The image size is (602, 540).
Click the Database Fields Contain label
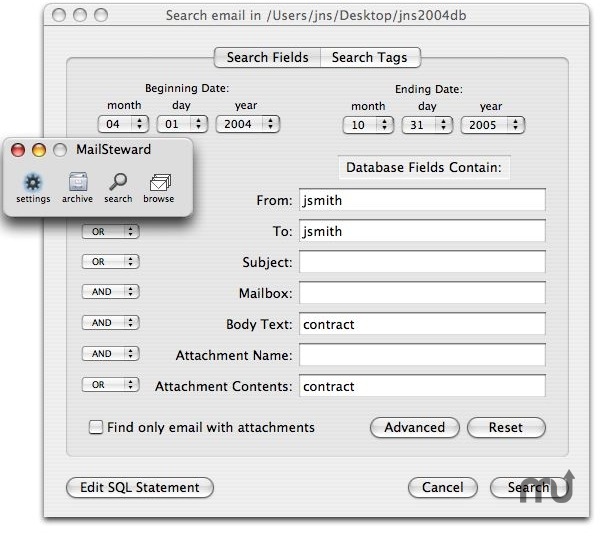point(424,167)
